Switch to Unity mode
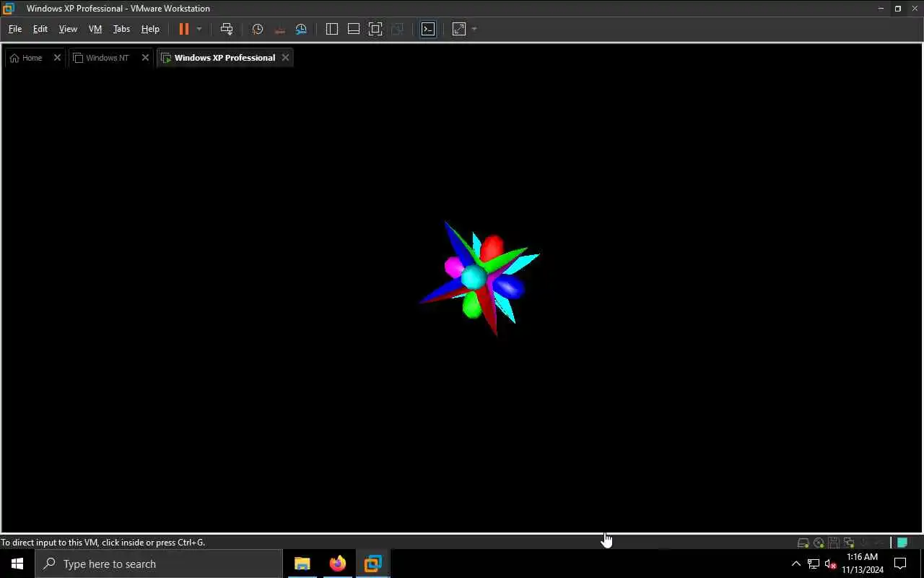Image resolution: width=924 pixels, height=578 pixels. [x=397, y=29]
